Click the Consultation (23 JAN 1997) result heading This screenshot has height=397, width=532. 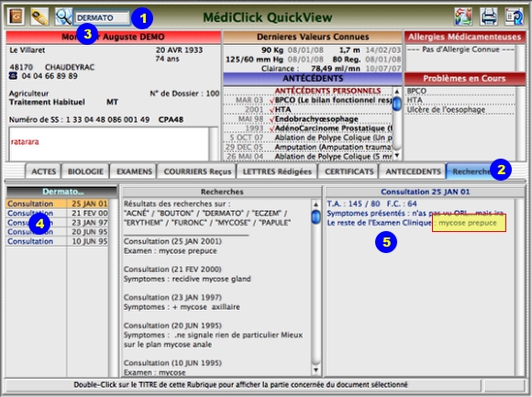click(172, 297)
